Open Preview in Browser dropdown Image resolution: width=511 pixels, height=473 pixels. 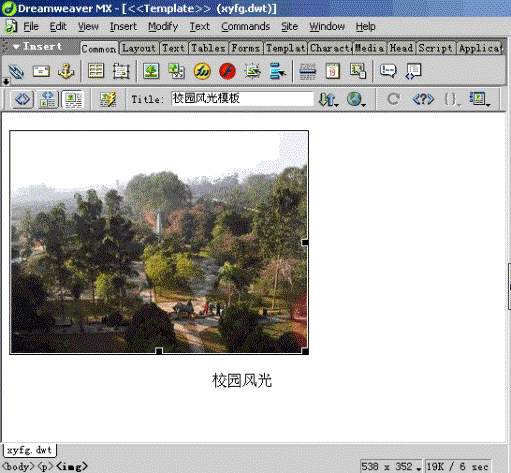(x=356, y=99)
